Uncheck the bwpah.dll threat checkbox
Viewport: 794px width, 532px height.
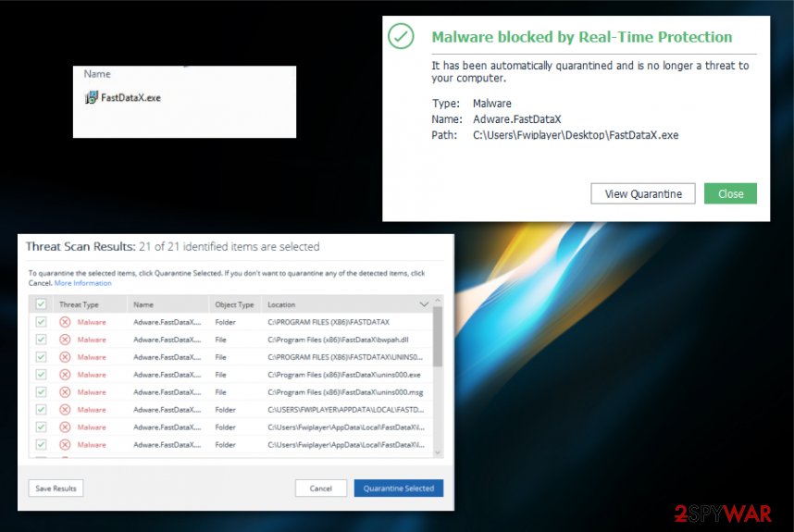pos(41,340)
